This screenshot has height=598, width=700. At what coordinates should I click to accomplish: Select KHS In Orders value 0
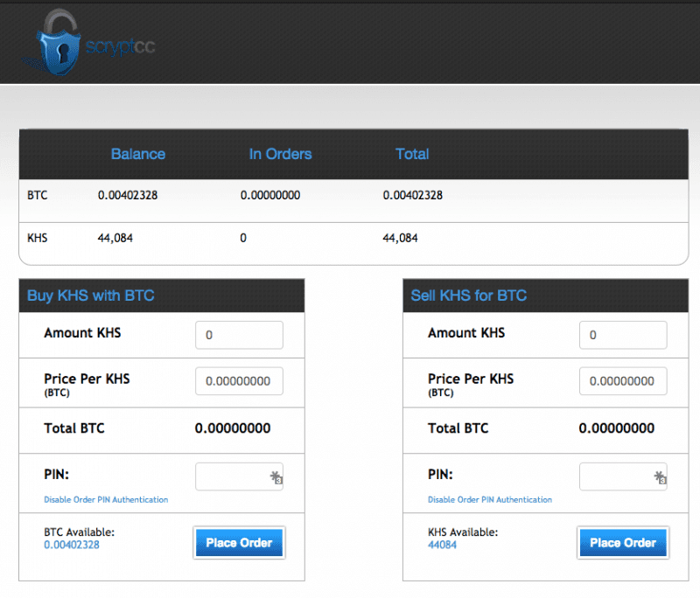click(243, 238)
